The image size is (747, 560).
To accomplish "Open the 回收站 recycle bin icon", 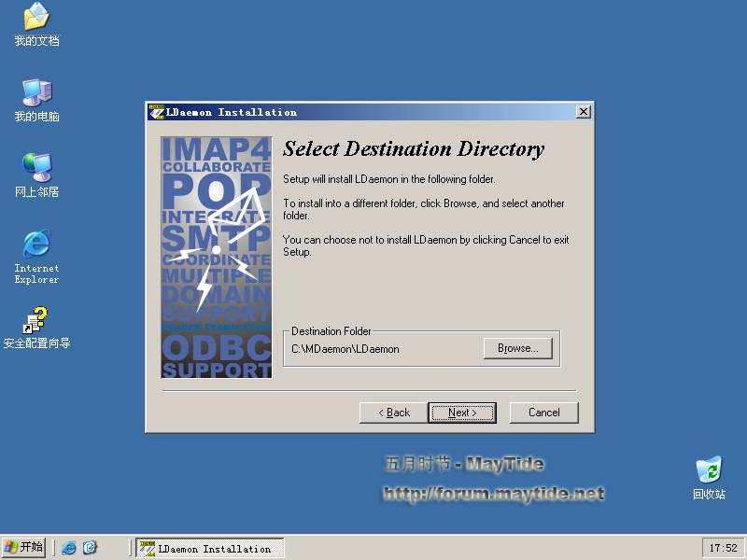I will pos(709,470).
